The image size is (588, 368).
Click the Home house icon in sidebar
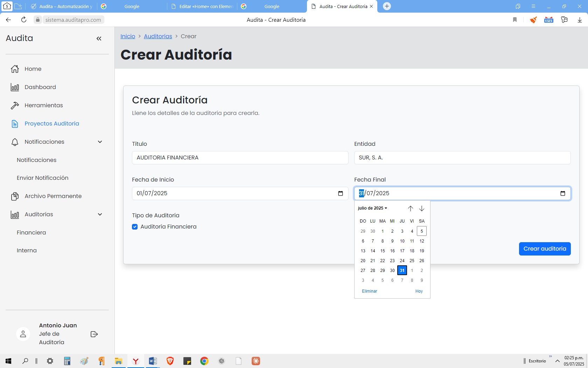click(15, 69)
